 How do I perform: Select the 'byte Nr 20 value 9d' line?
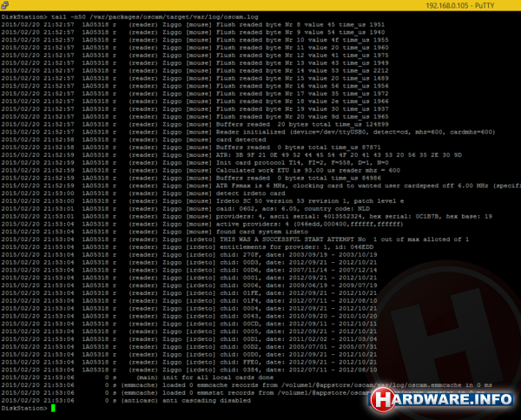[x=195, y=116]
